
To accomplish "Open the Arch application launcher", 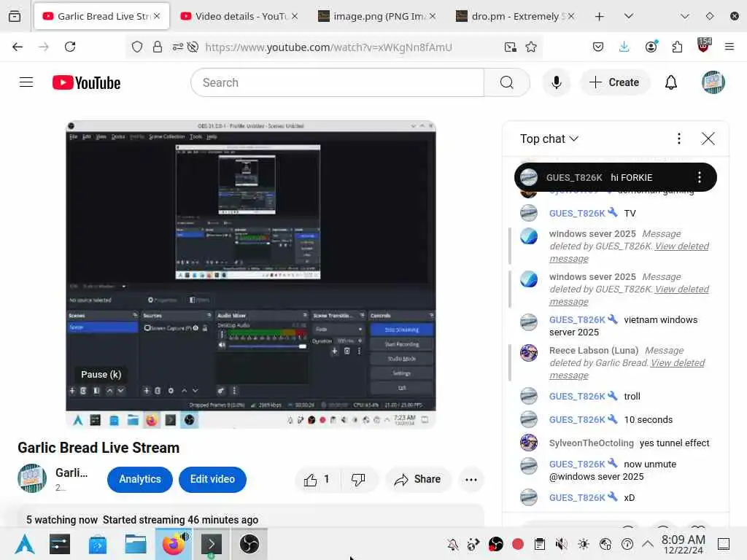I will click(x=25, y=544).
